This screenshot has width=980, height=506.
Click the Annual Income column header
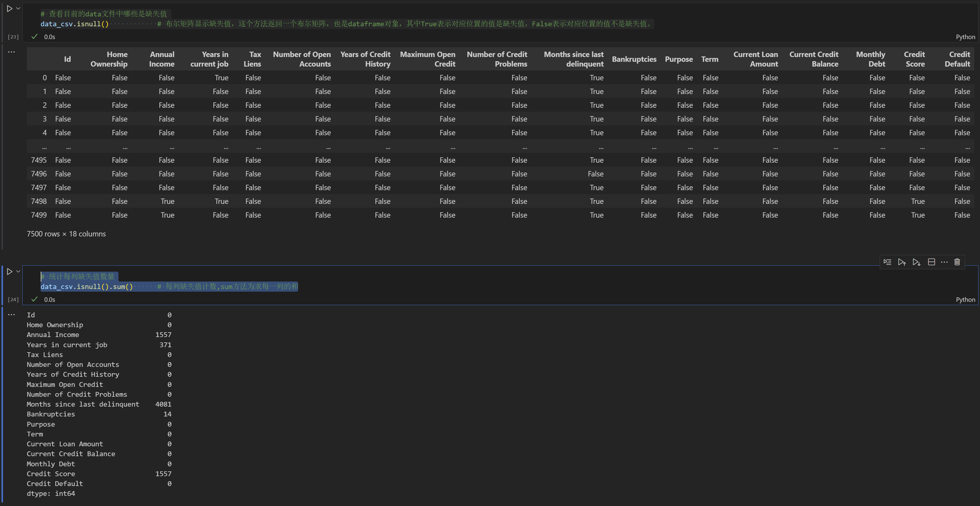tap(162, 59)
